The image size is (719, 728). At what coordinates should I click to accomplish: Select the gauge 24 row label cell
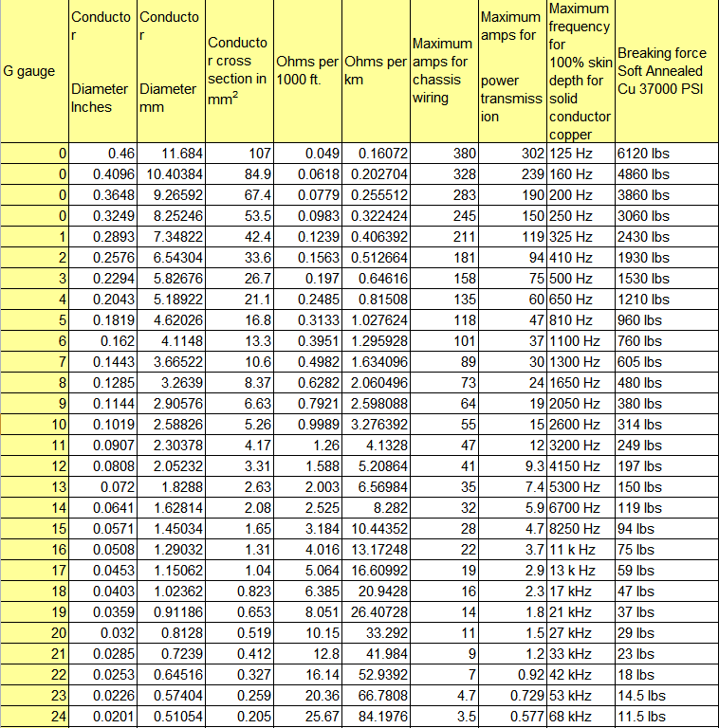click(x=34, y=716)
